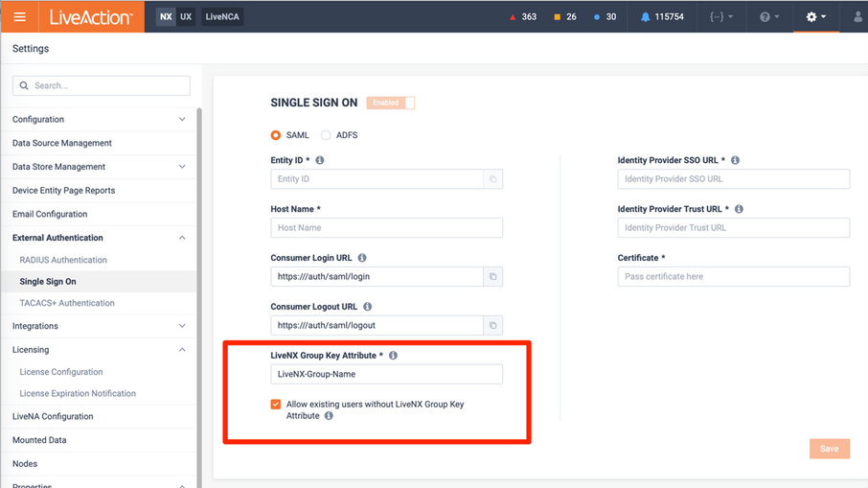Click the Consumer Logout URL field
The image size is (868, 488).
[377, 325]
